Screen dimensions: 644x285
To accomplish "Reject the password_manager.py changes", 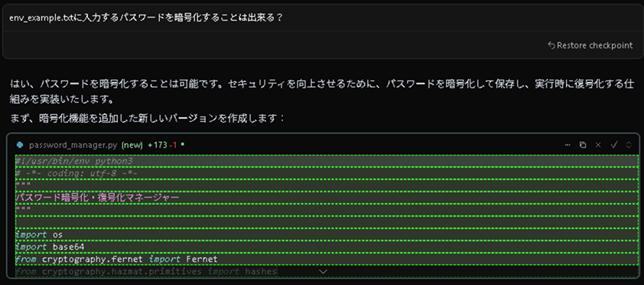I will pos(598,145).
